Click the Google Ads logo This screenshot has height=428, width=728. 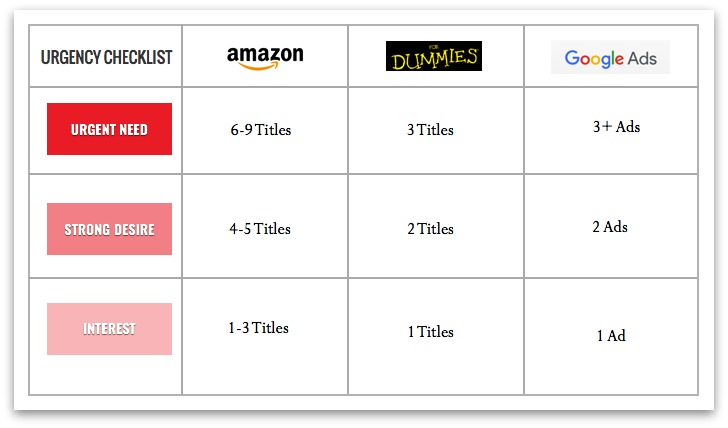click(610, 57)
